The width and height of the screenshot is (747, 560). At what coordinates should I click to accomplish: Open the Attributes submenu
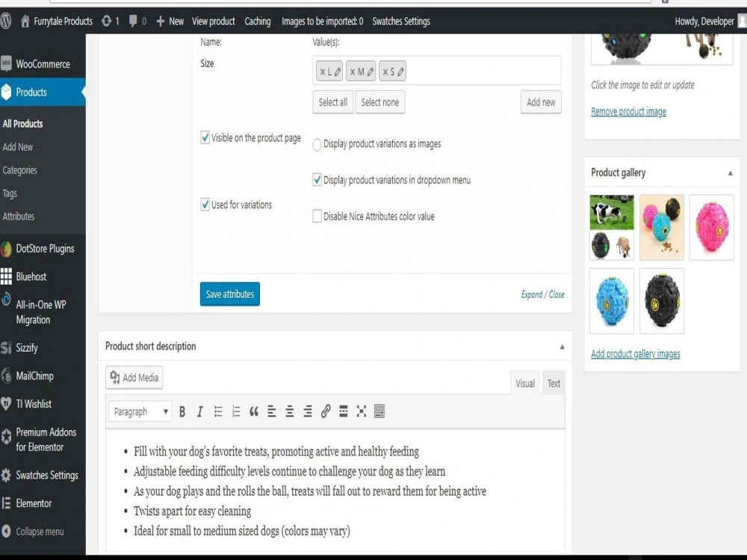(x=19, y=217)
